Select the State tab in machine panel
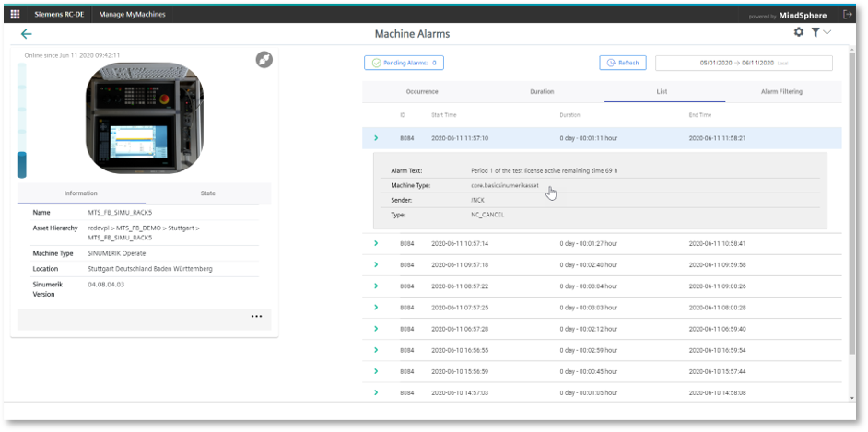 coord(207,193)
